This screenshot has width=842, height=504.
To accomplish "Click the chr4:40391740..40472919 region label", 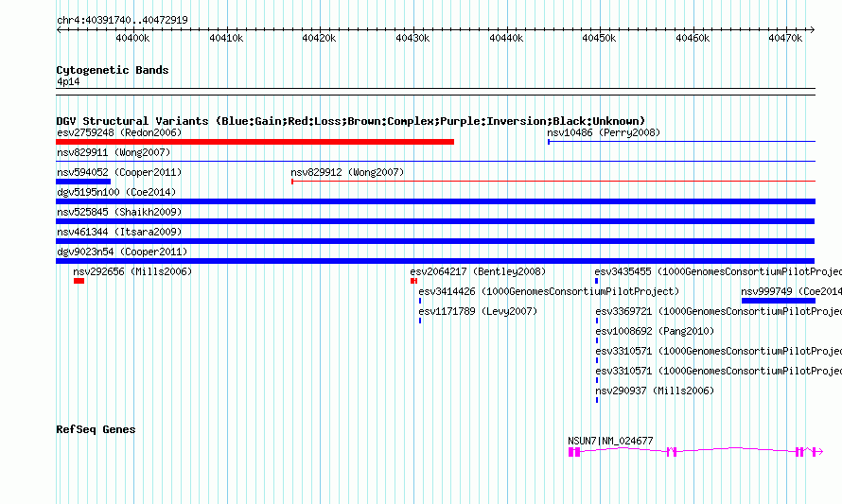I will tap(122, 20).
